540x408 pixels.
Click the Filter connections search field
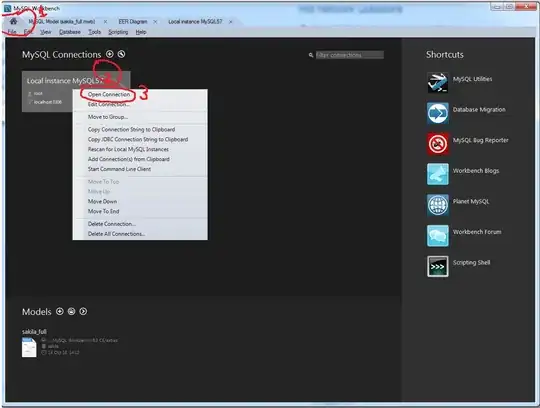(350, 55)
